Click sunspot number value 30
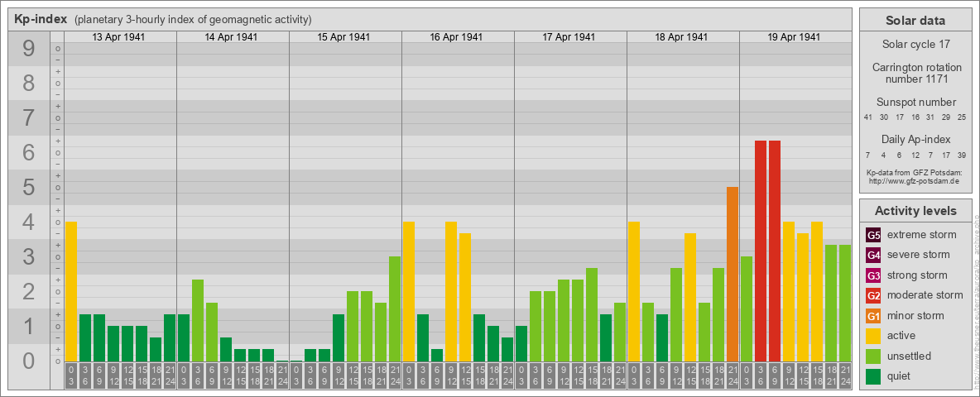The width and height of the screenshot is (980, 397). pos(884,117)
